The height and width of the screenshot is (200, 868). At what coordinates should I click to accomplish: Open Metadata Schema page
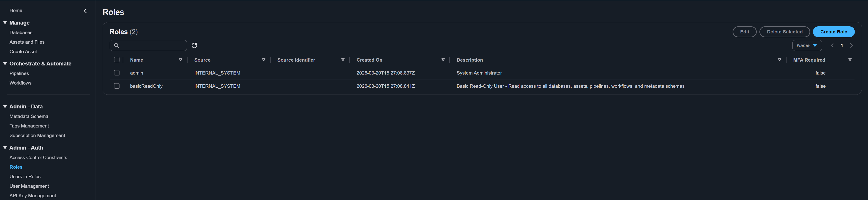pos(29,116)
